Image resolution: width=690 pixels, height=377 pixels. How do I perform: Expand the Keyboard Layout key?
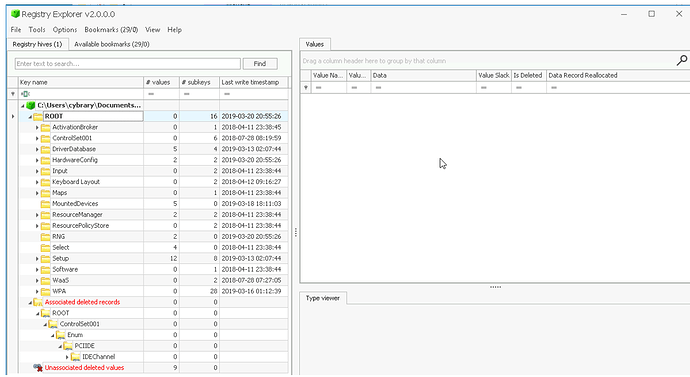click(37, 182)
